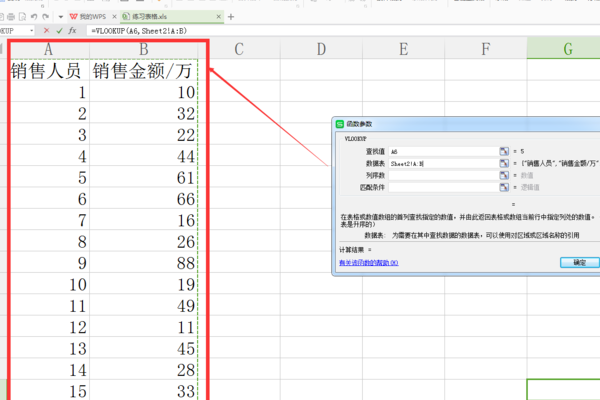Image resolution: width=600 pixels, height=400 pixels.
Task: Open the 有关该函数的帮助 link
Action: coord(371,262)
